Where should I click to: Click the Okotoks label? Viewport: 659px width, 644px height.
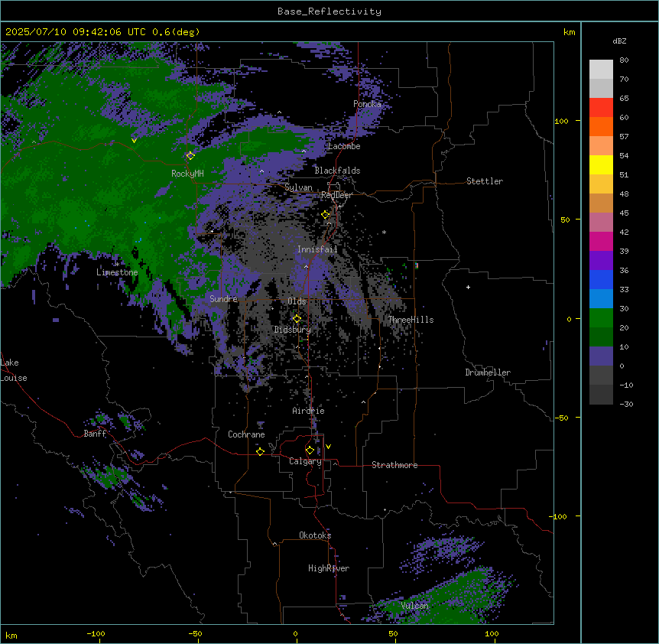pos(315,535)
